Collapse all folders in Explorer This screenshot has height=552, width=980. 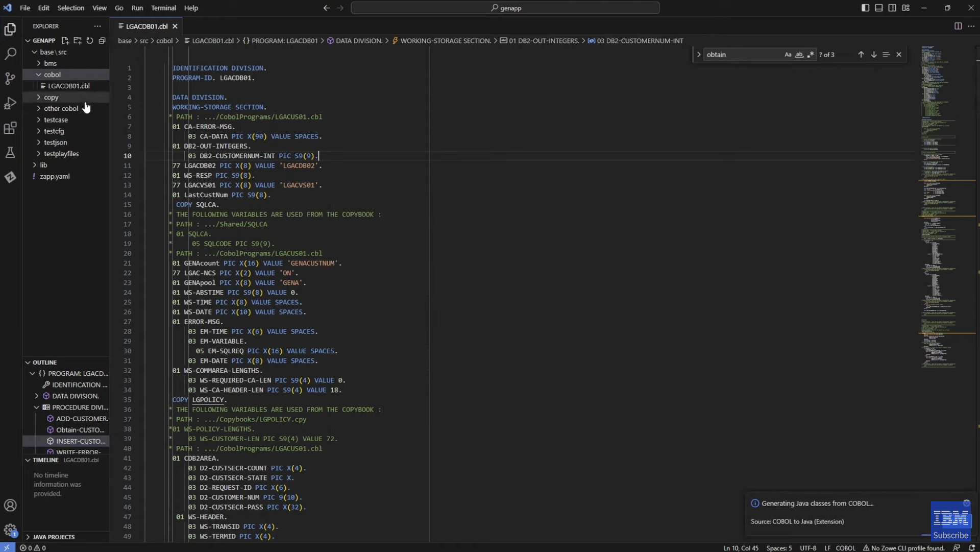(102, 40)
